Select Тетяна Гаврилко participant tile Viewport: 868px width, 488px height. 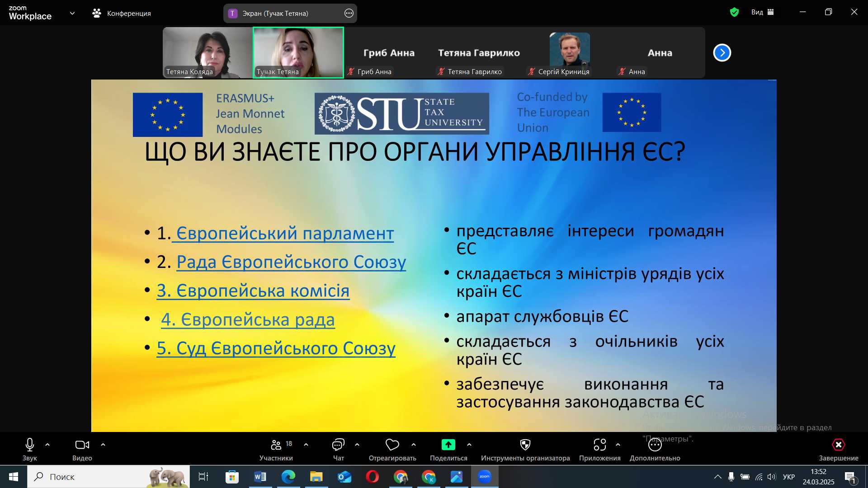tap(479, 52)
